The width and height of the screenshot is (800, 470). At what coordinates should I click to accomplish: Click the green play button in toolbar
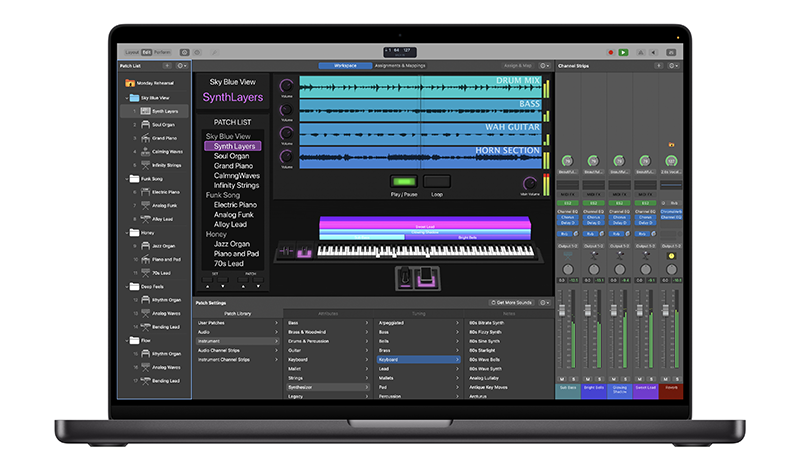point(623,52)
